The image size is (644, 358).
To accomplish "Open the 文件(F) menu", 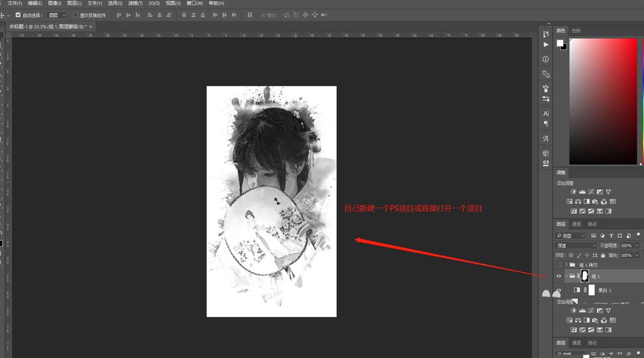I will 14,3.
